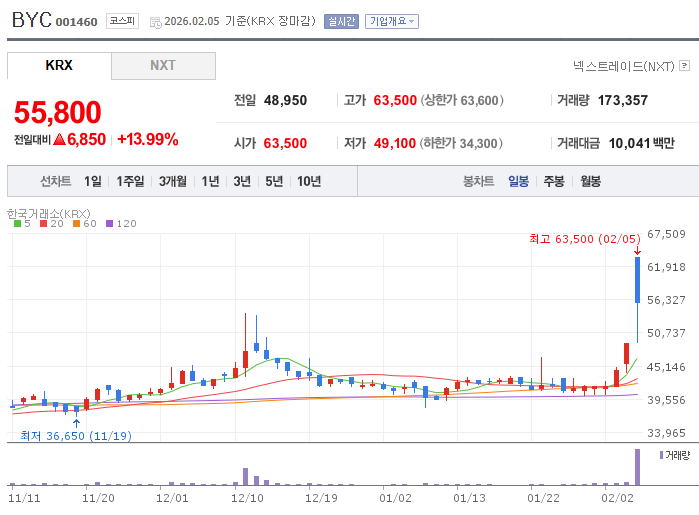Click the 실시간 badge button

[341, 21]
